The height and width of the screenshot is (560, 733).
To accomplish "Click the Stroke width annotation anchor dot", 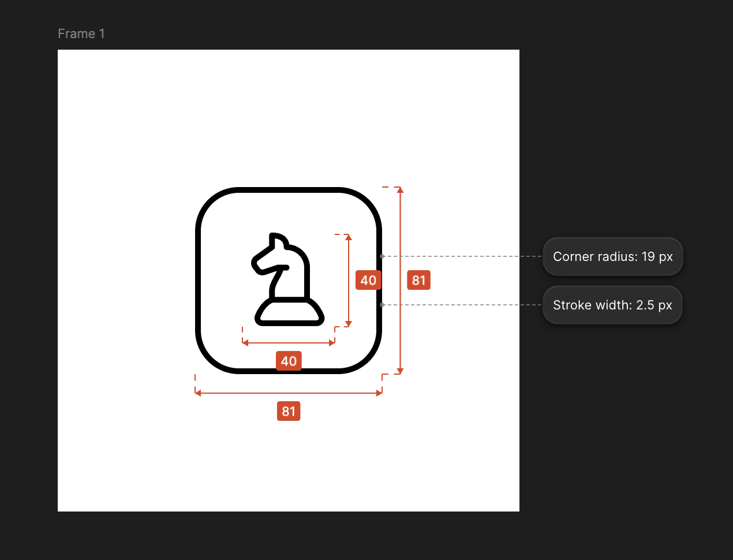I will 382,305.
